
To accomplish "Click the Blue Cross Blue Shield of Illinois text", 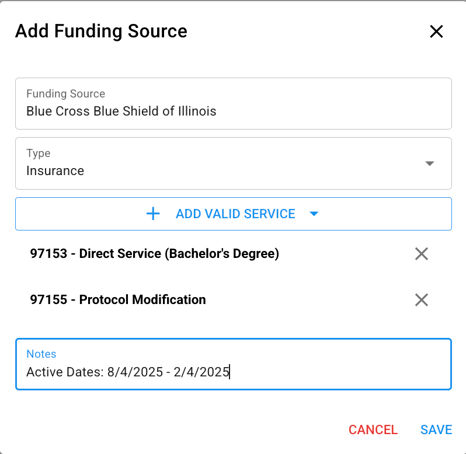I will (x=121, y=111).
